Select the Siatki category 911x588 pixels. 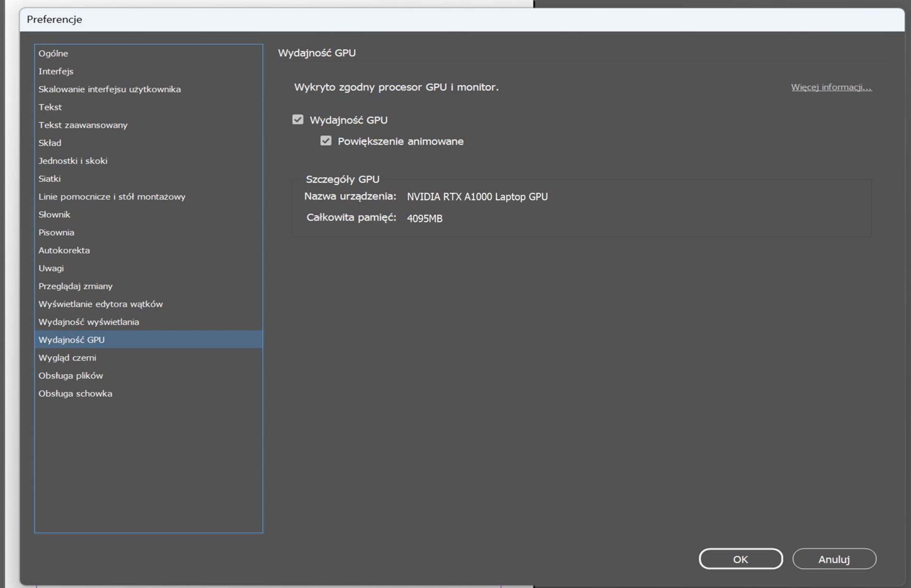49,179
